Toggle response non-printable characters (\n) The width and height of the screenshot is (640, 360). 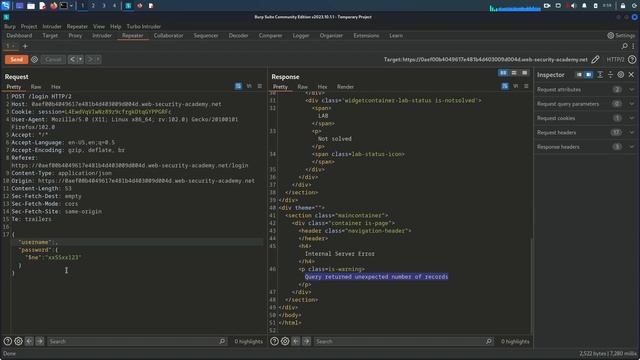(x=516, y=86)
